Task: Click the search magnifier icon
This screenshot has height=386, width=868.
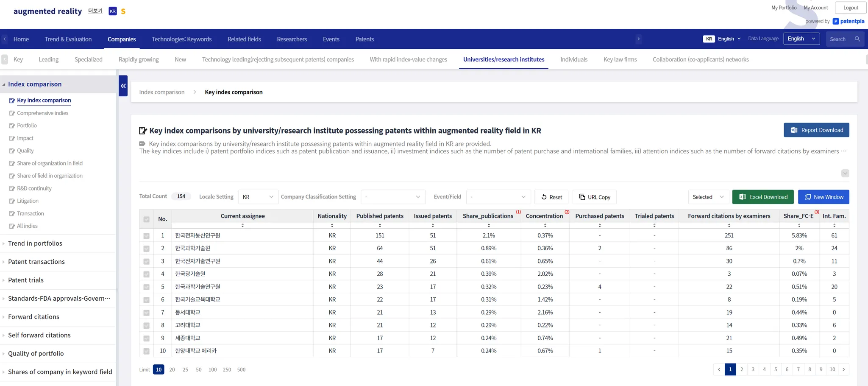Action: (x=857, y=39)
